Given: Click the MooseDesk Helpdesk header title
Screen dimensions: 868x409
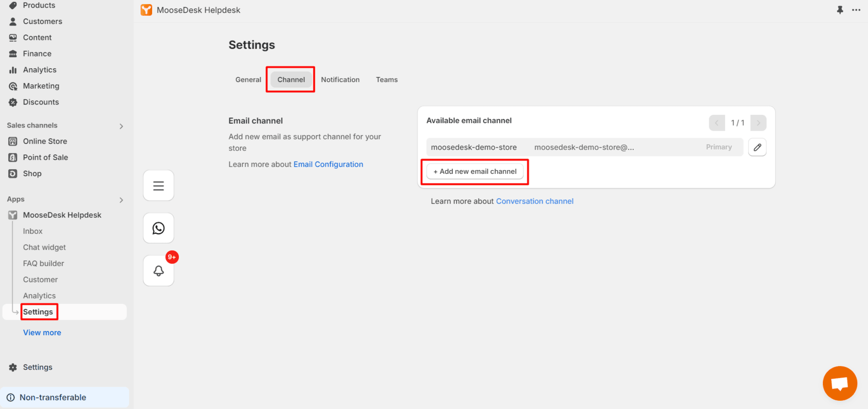Looking at the screenshot, I should coord(199,10).
